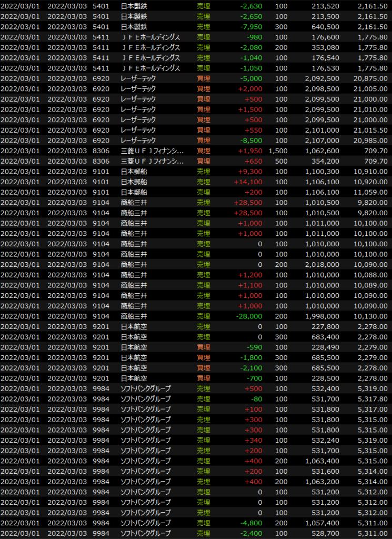
Task: Select the 1,500 quantity cell
Action: tap(278, 151)
